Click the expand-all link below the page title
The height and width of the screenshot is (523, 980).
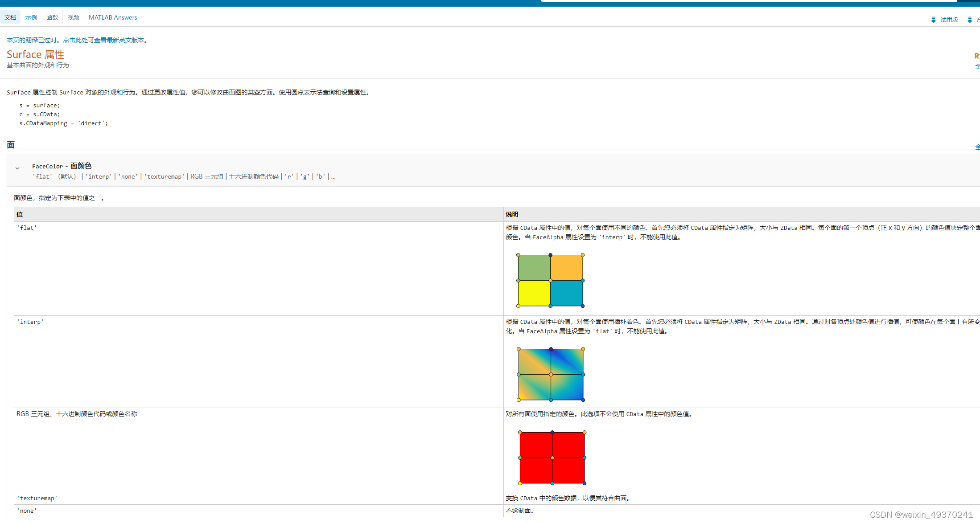coord(977,67)
